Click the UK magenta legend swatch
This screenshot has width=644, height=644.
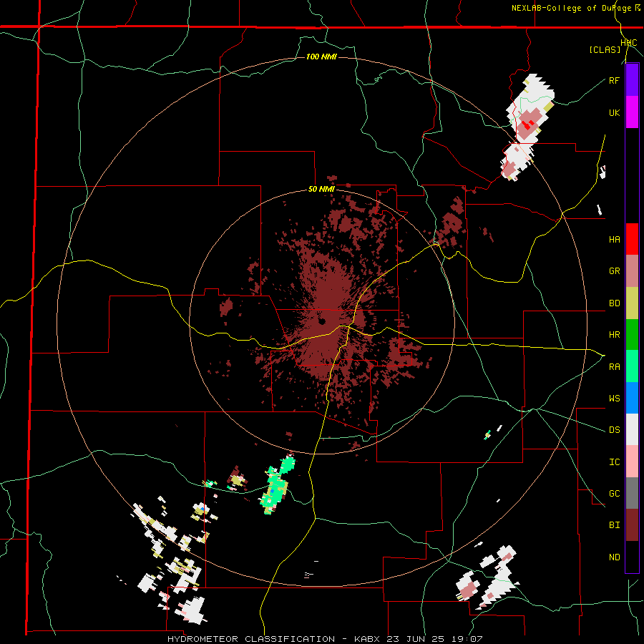point(632,112)
